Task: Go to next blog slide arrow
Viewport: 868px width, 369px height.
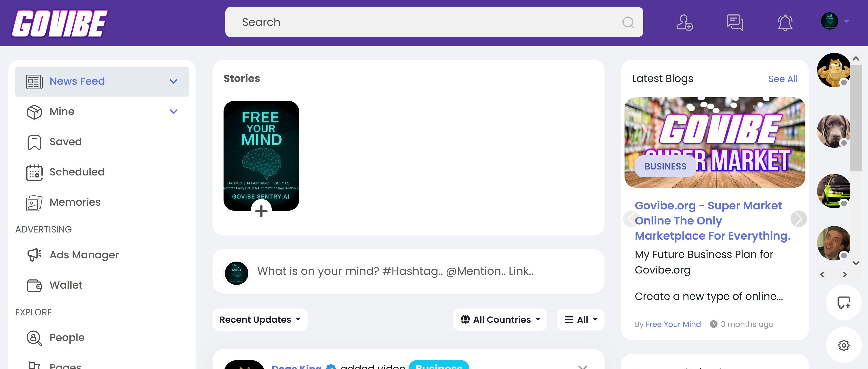Action: tap(798, 219)
